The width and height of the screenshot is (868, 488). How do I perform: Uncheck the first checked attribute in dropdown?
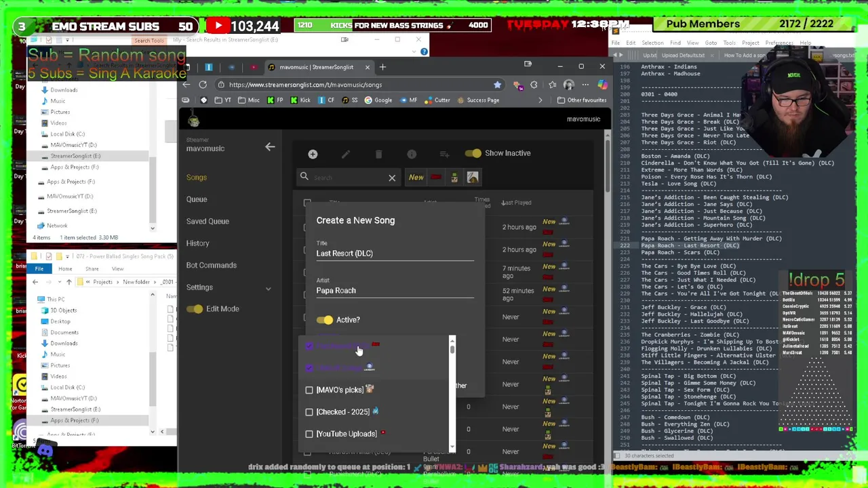point(309,346)
